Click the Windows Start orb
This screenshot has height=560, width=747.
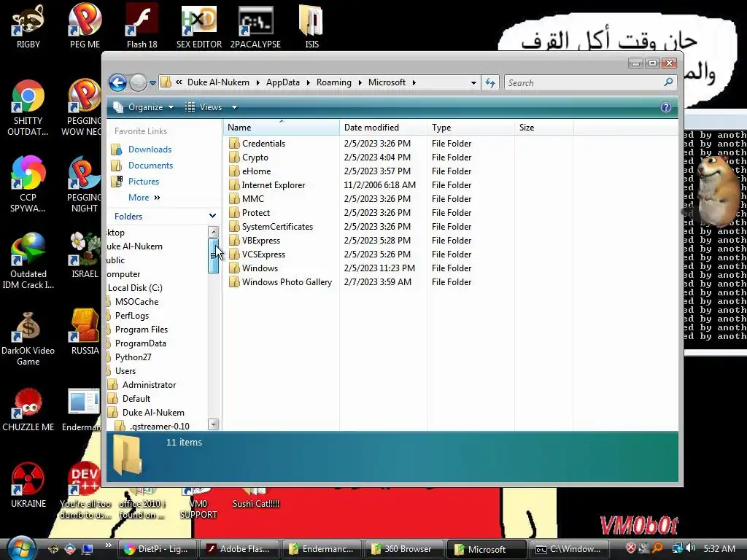pyautogui.click(x=21, y=548)
